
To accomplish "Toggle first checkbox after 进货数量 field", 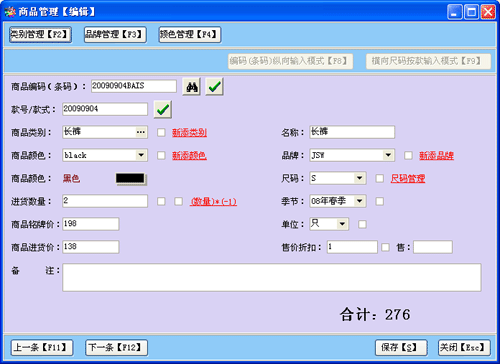I will coord(161,201).
